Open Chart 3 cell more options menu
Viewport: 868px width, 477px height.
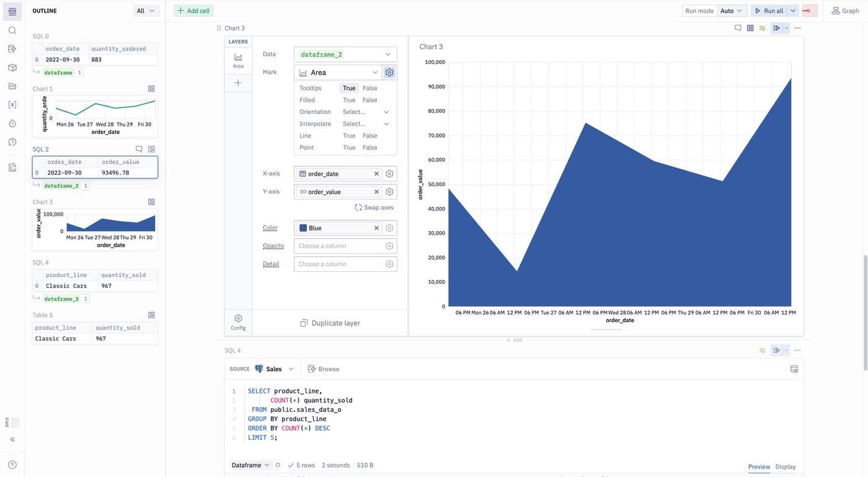797,28
